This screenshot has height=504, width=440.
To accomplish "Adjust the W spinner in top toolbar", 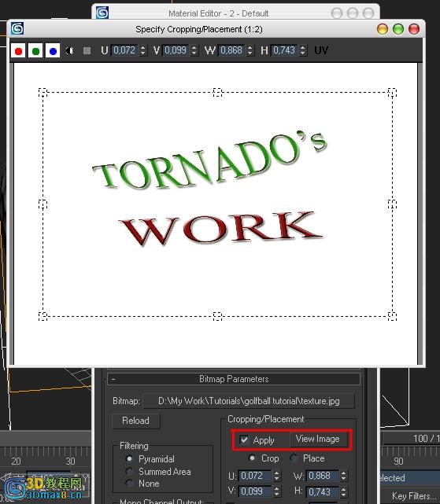I will 250,50.
